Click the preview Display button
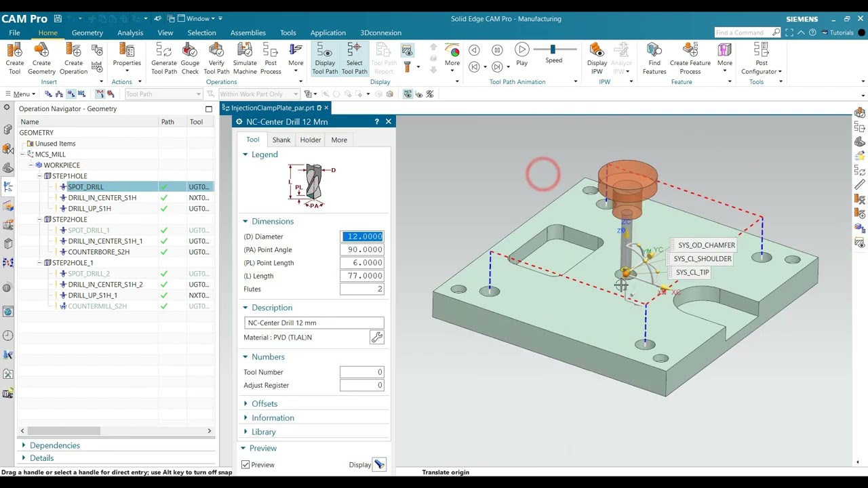The image size is (868, 488). point(379,465)
